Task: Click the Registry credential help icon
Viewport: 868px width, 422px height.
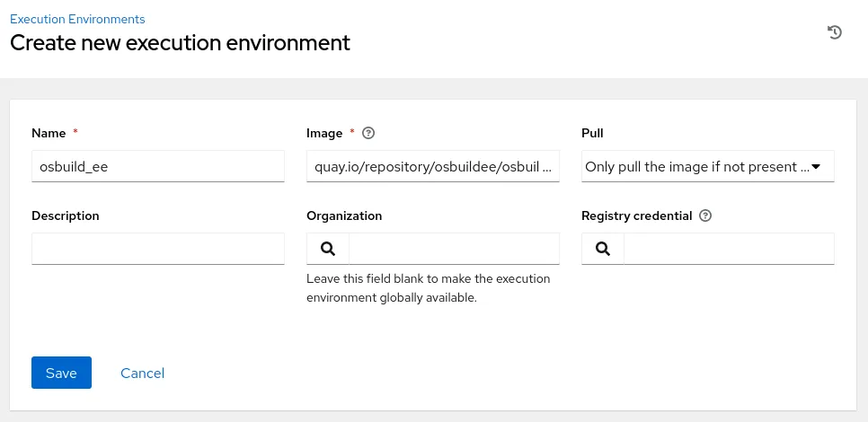Action: 705,215
